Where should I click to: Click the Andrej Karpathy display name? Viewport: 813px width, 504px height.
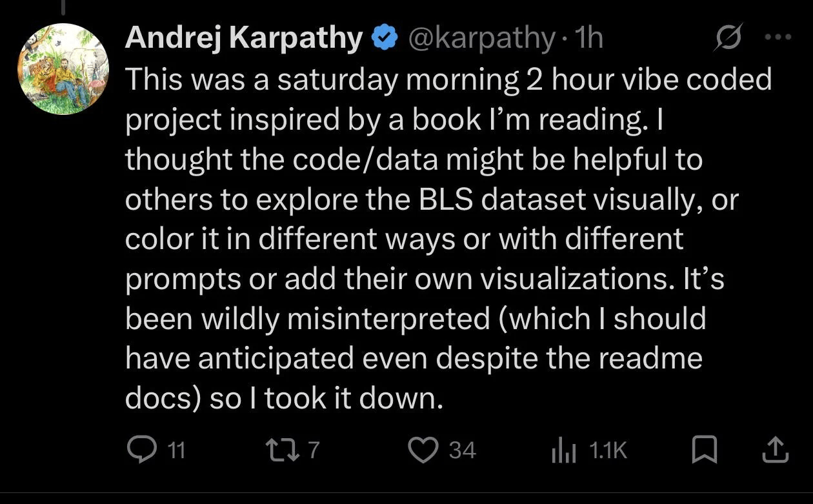(x=244, y=39)
